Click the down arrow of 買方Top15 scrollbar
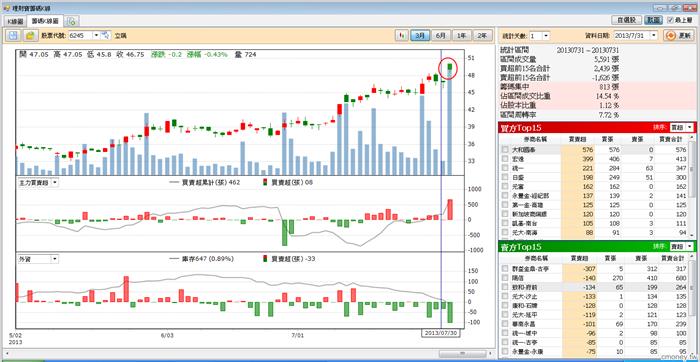Image resolution: width=700 pixels, height=362 pixels. point(693,234)
